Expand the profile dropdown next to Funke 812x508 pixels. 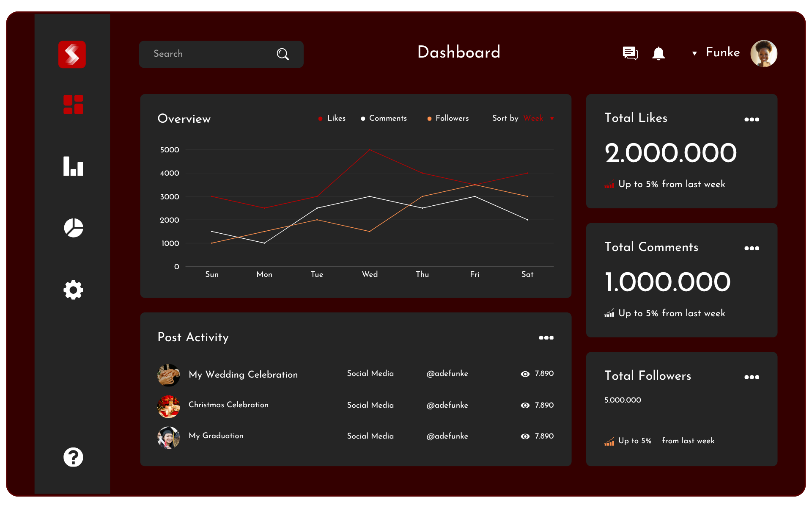tap(694, 53)
